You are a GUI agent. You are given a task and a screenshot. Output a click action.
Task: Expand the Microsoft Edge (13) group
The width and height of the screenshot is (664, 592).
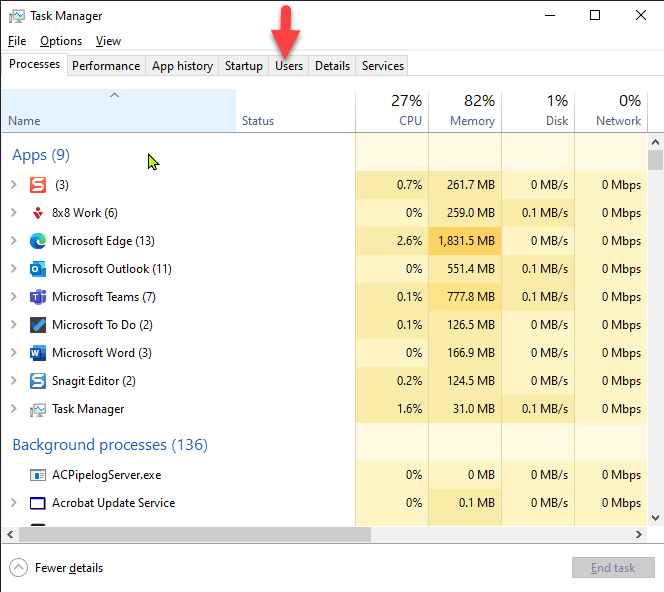[x=14, y=241]
